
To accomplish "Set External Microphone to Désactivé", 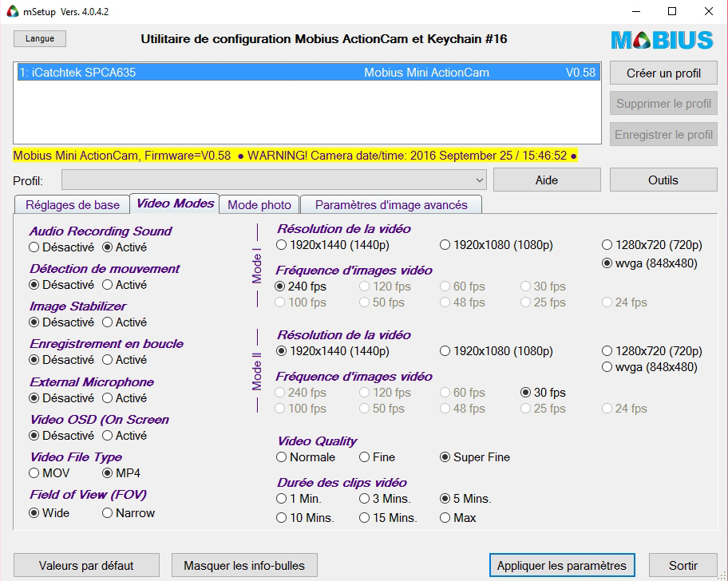I will click(61, 397).
